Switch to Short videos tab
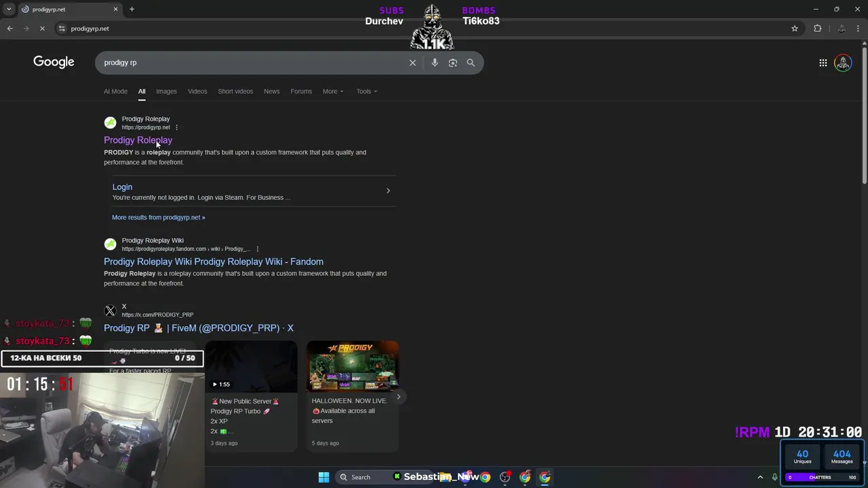This screenshot has height=488, width=868. pyautogui.click(x=235, y=91)
